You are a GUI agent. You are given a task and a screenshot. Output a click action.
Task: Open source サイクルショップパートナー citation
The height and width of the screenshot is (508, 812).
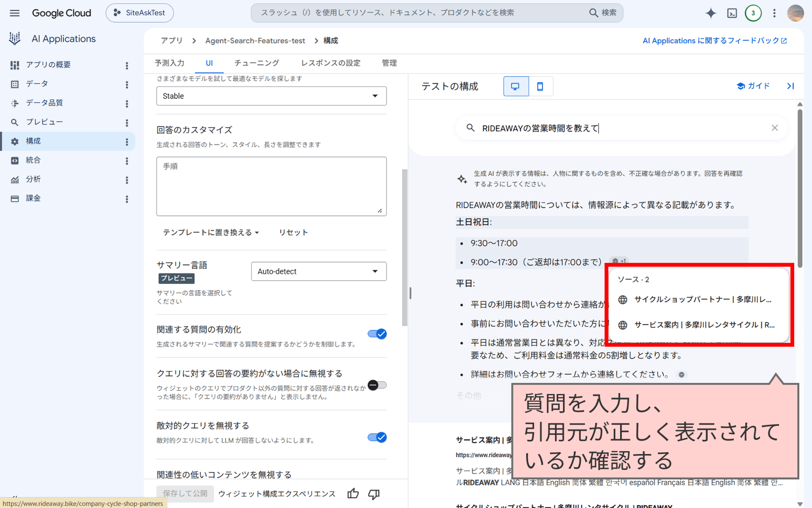[x=699, y=300]
